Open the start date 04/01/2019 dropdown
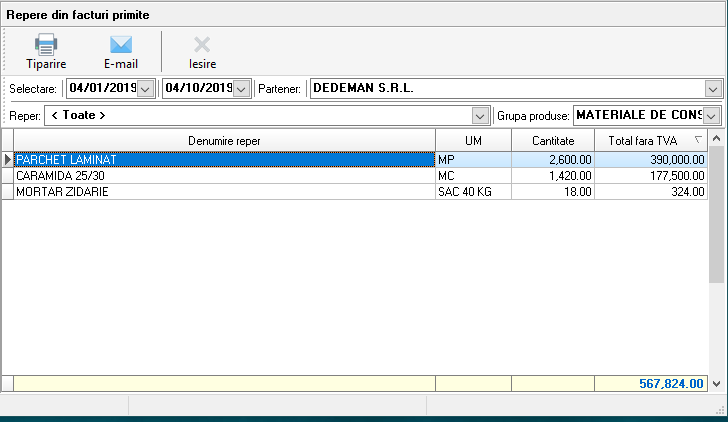This screenshot has width=728, height=422. 146,89
